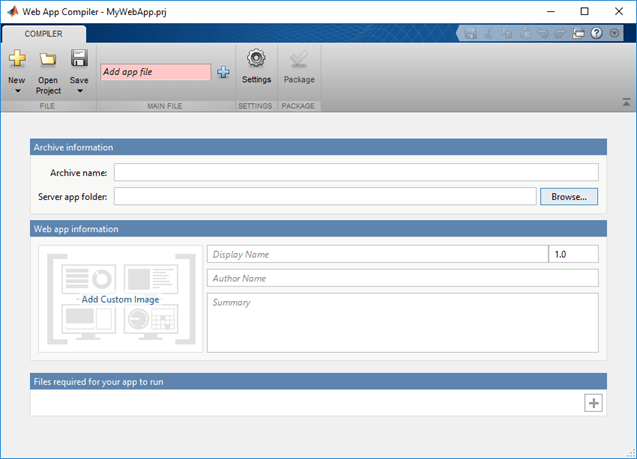Screen dimensions: 637x459
Task: Click the blue plus add main file icon
Action: click(x=223, y=72)
